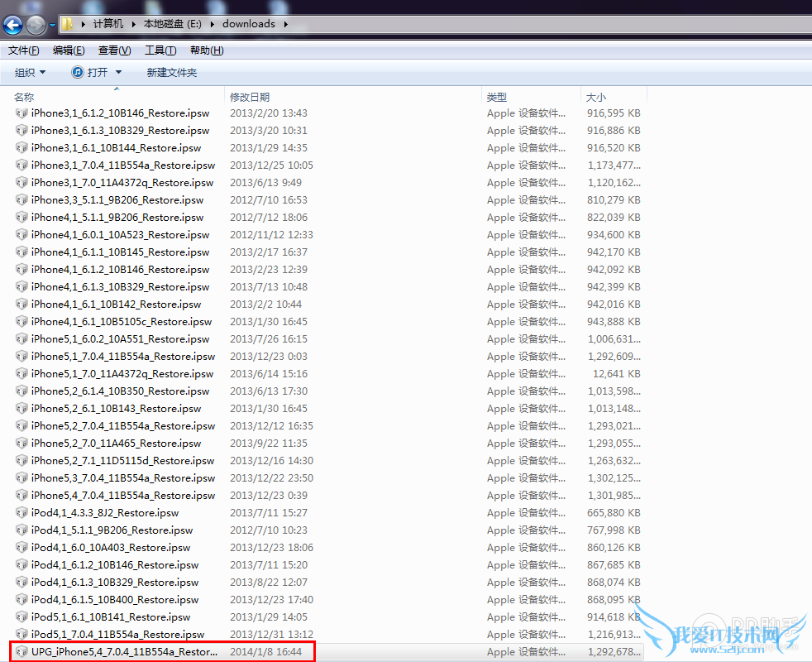Click file name iPhone5,4_7.0.4_11B554a_Restore.ipsw

click(123, 495)
